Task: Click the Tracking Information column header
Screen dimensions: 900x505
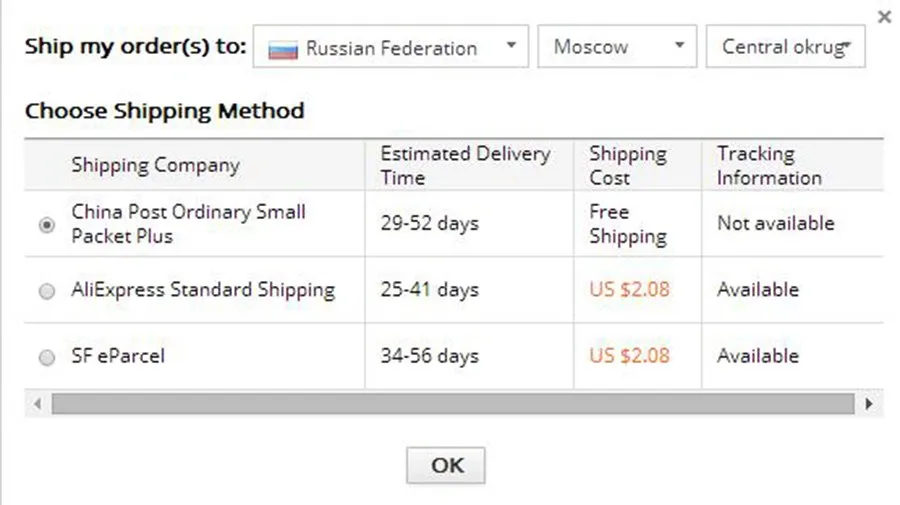Action: tap(768, 166)
